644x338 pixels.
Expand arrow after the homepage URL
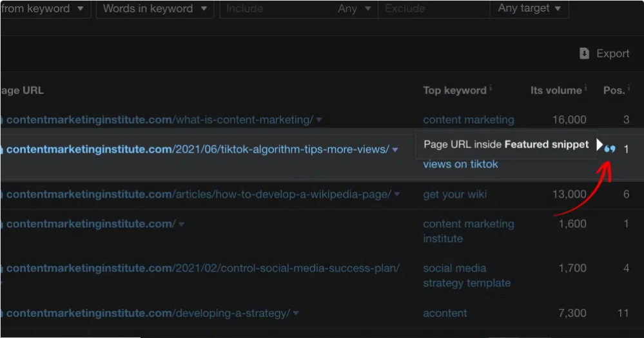(x=182, y=225)
